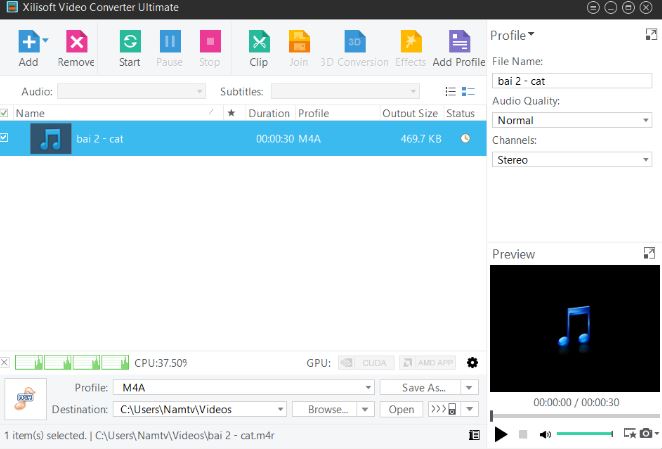Sort by the Output Size column header
This screenshot has width=662, height=449.
click(410, 113)
